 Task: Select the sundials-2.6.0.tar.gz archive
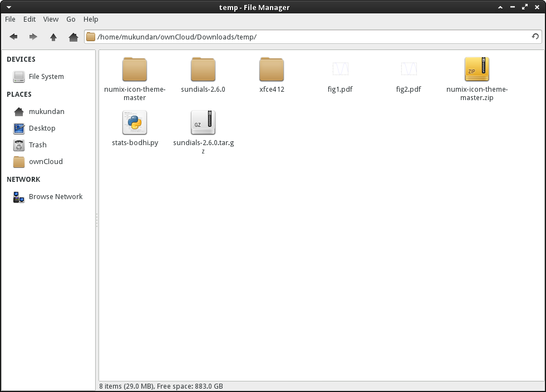203,123
